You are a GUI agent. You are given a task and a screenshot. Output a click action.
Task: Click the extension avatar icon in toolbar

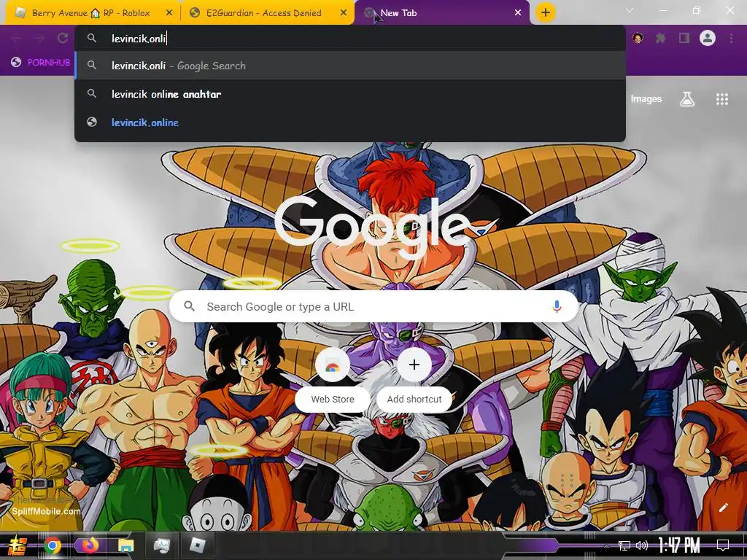(638, 38)
